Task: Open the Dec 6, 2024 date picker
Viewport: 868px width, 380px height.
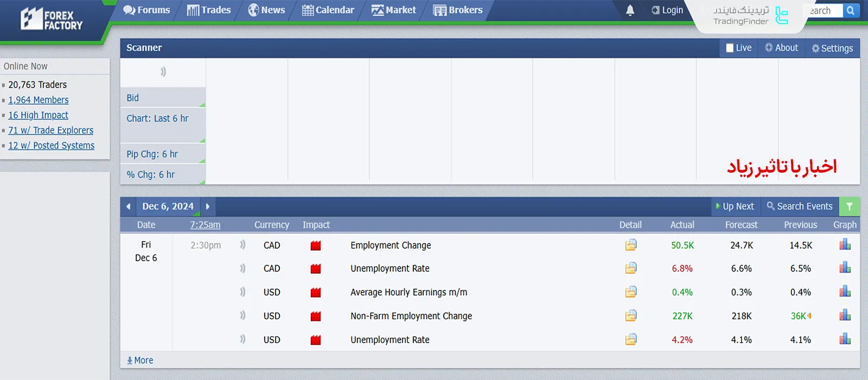Action: point(168,206)
